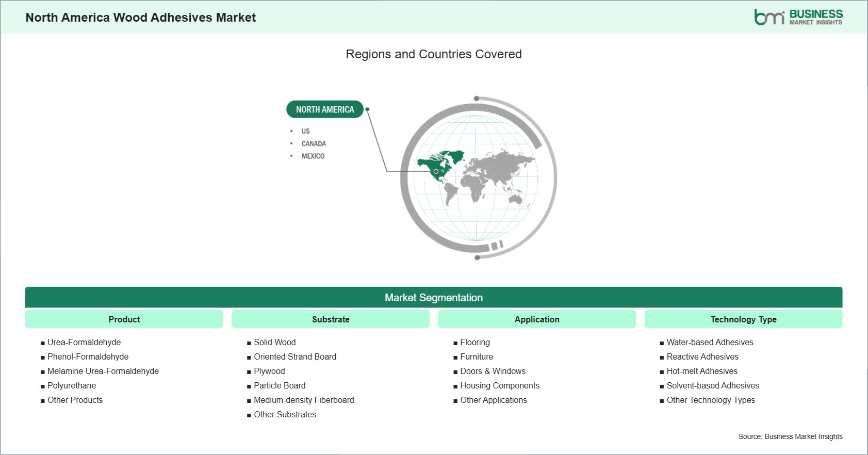Click 'Phenol-Formaldehyde' in Product list

(x=88, y=356)
